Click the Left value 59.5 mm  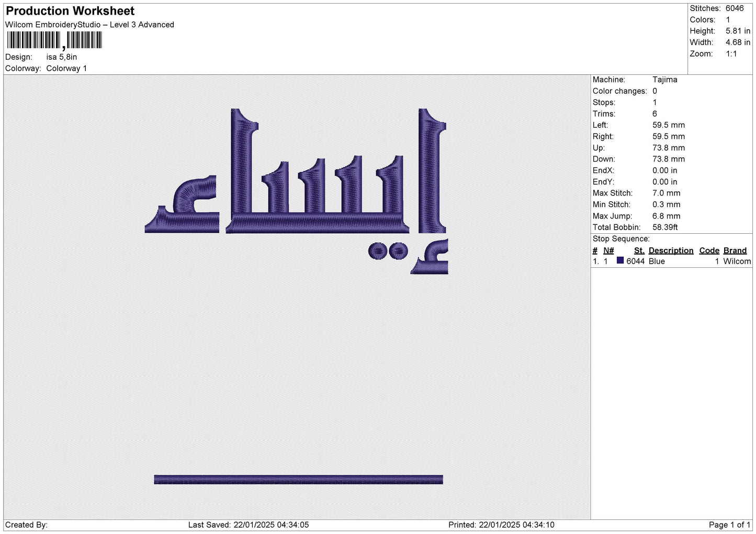(669, 125)
